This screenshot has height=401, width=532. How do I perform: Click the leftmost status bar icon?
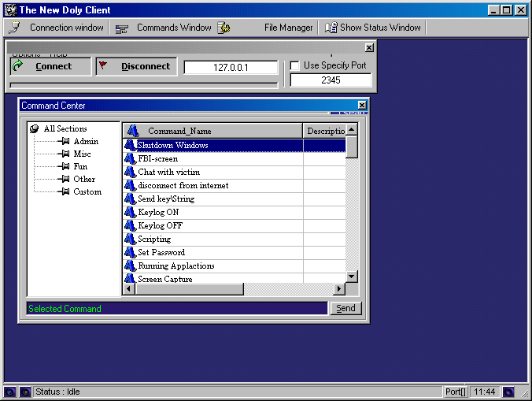point(9,392)
